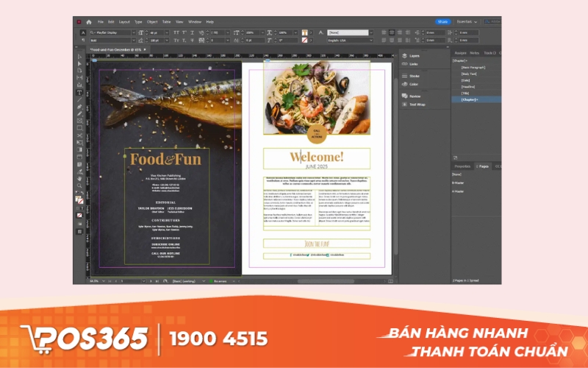This screenshot has width=588, height=368.
Task: Click the Home icon in InDesign
Action: click(89, 22)
